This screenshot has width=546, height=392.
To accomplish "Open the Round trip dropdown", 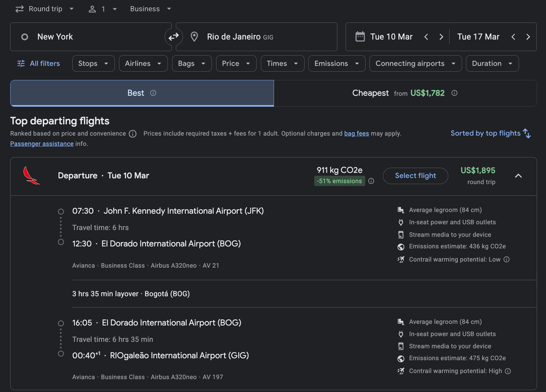I will [44, 9].
